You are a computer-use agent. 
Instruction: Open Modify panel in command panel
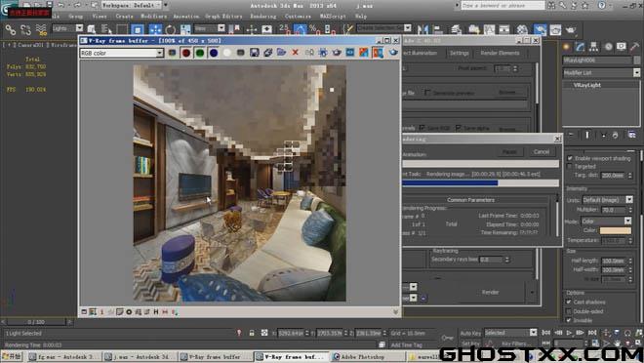point(580,47)
